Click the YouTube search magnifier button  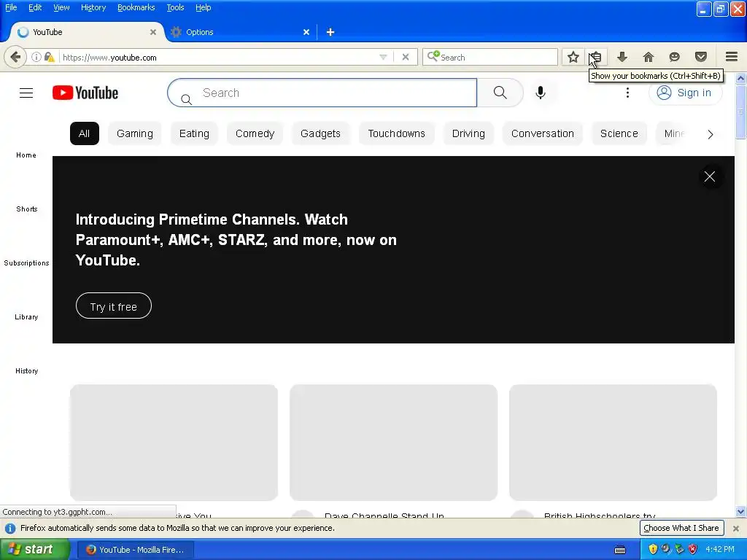[x=500, y=93]
